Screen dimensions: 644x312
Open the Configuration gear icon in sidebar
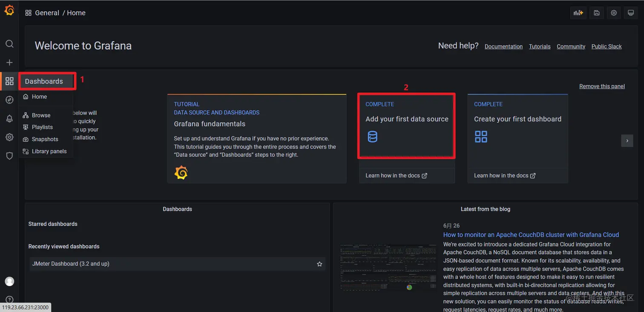[x=9, y=137]
